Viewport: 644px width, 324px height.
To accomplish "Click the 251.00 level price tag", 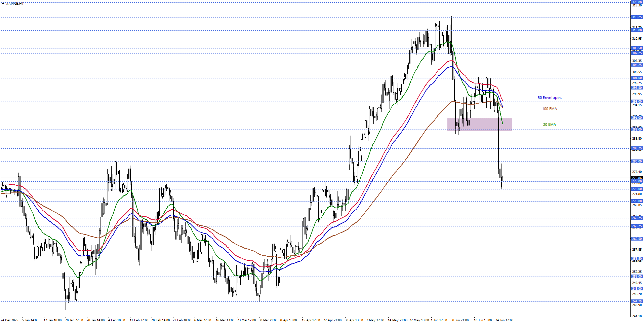I will point(637,277).
